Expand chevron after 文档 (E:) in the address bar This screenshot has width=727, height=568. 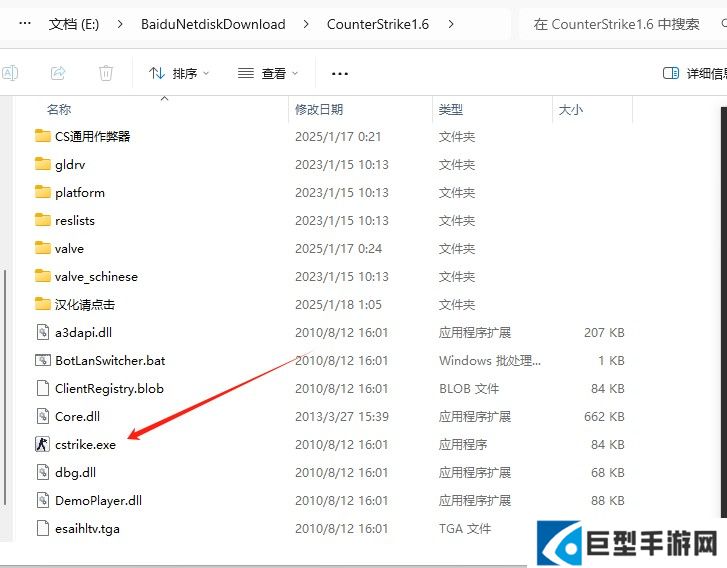tap(120, 24)
